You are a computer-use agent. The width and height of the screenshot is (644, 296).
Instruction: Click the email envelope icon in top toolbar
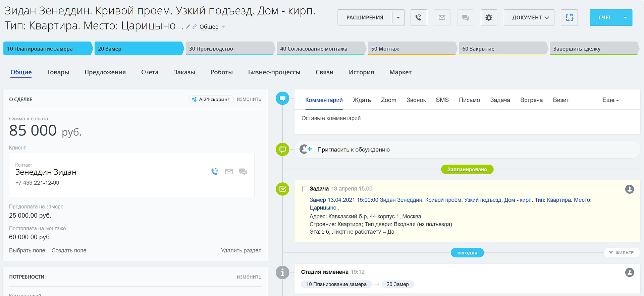[442, 17]
